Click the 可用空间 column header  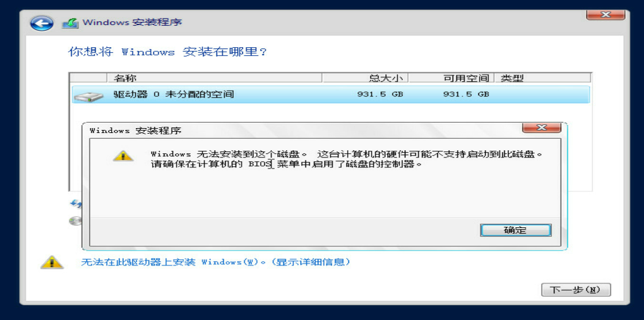(451, 78)
